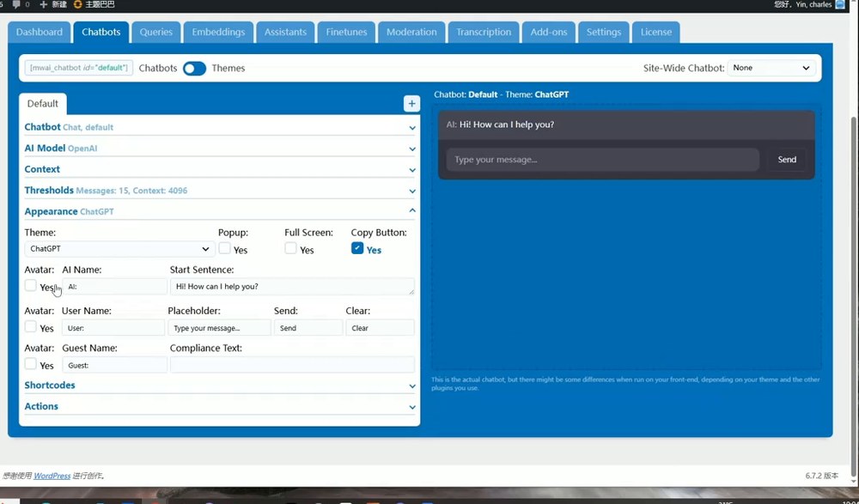This screenshot has height=504, width=859.
Task: Expand the AI Model section
Action: 220,149
